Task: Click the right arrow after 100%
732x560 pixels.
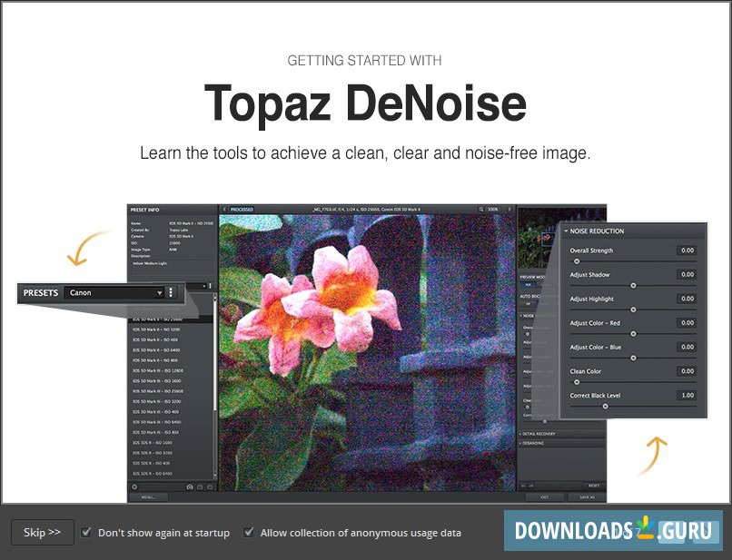Action: point(509,210)
